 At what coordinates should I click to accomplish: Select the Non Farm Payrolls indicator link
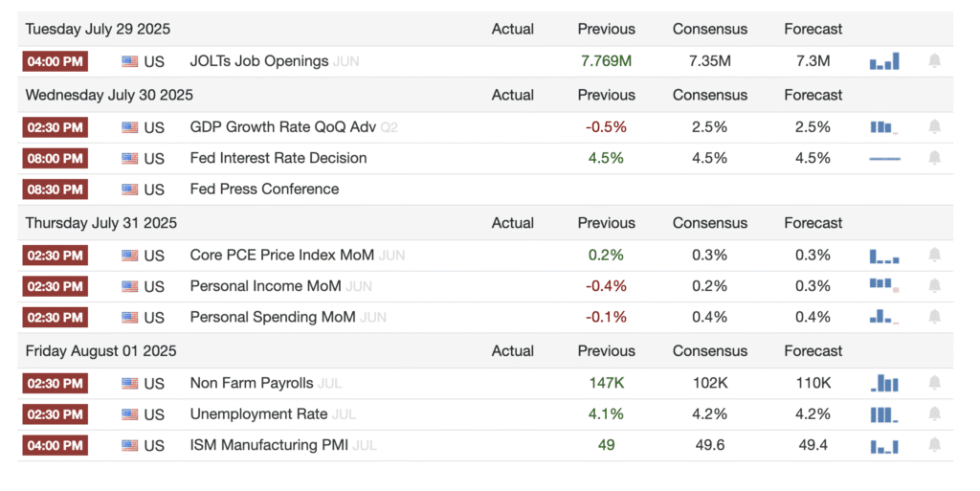click(x=252, y=383)
